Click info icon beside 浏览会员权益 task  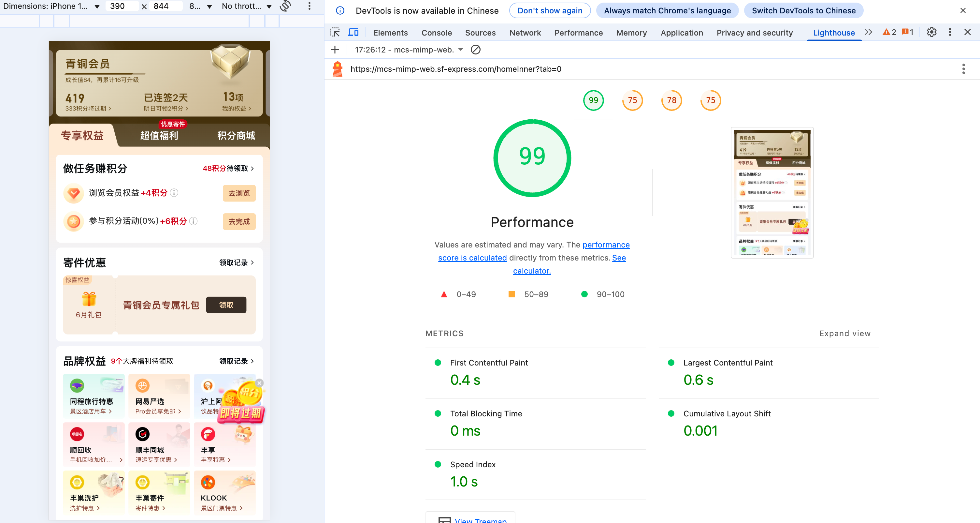(174, 193)
